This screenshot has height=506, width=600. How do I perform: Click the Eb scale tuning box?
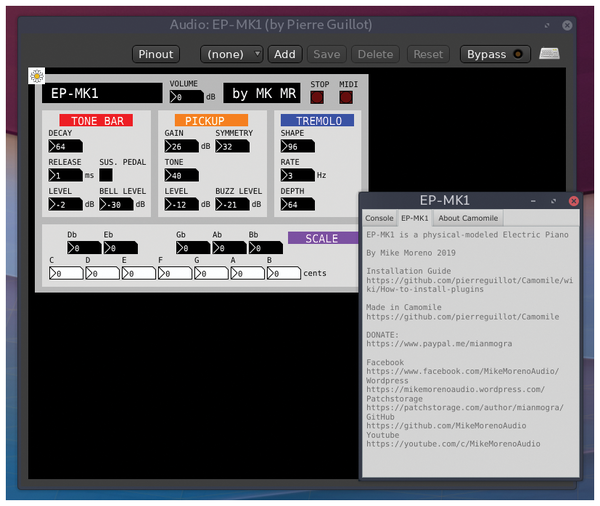[121, 248]
